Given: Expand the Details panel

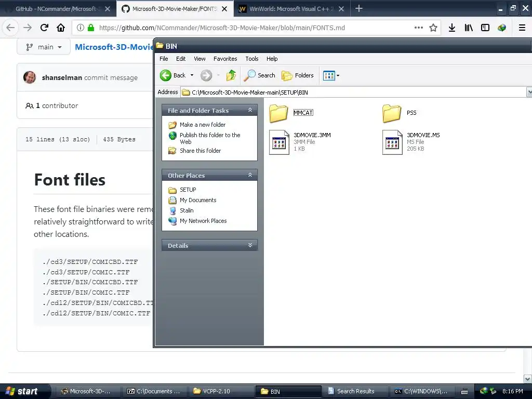Looking at the screenshot, I should pyautogui.click(x=250, y=245).
